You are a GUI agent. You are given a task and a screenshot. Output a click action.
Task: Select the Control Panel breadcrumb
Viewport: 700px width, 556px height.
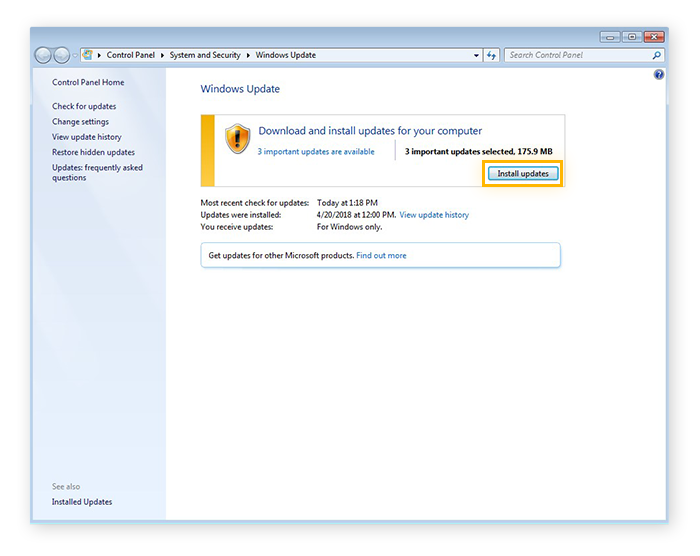coord(130,56)
